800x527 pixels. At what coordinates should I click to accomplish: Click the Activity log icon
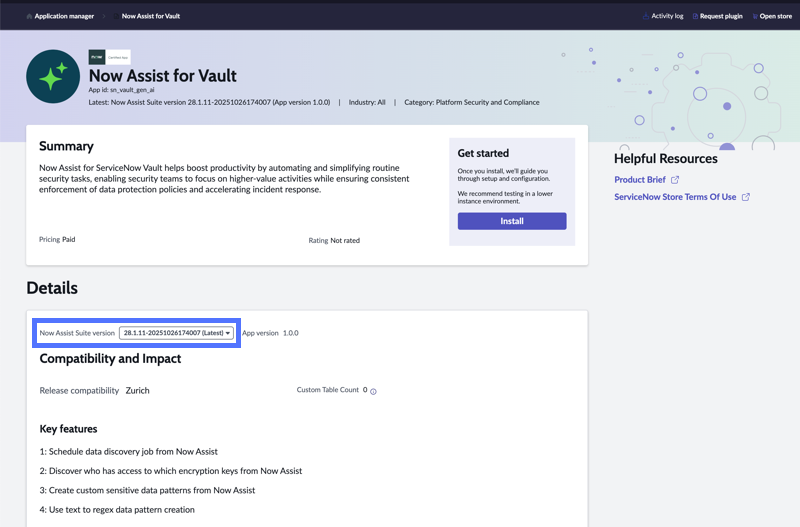[x=646, y=16]
